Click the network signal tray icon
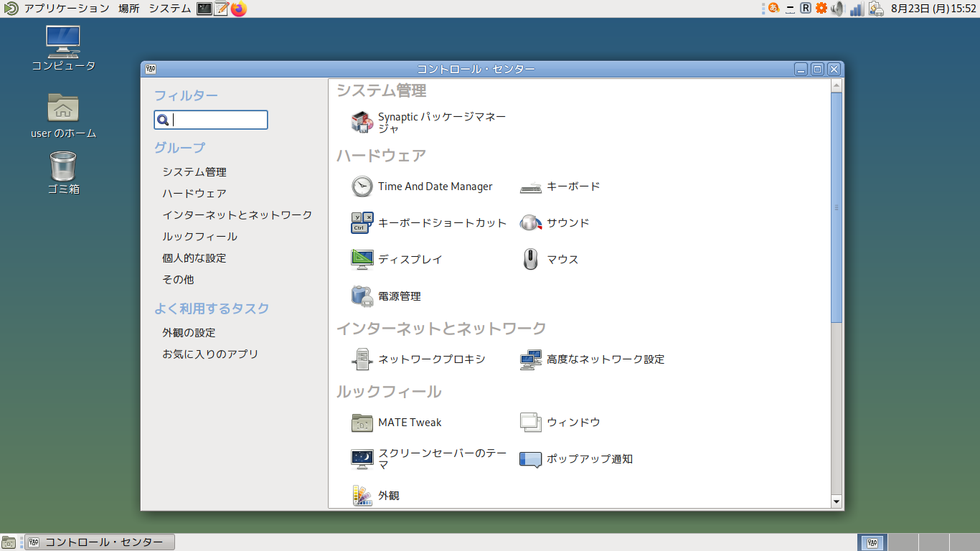The height and width of the screenshot is (551, 980). pos(856,9)
